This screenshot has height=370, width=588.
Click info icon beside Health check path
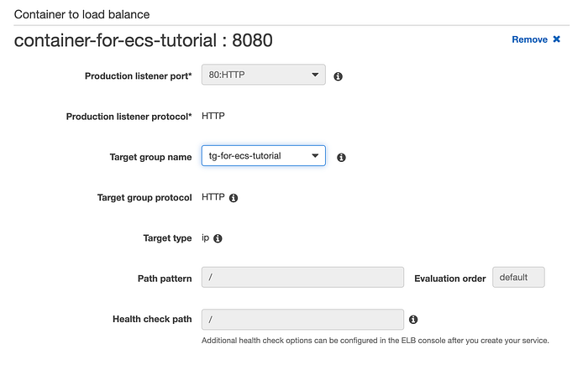[x=413, y=320]
